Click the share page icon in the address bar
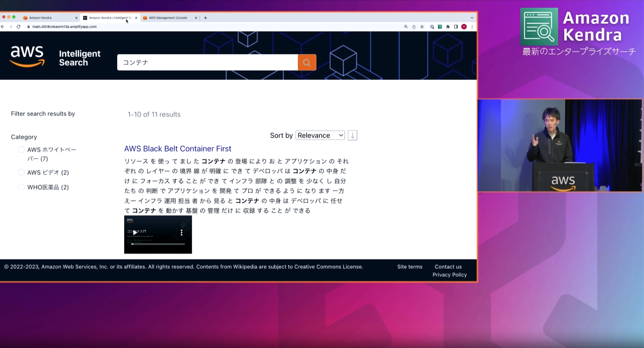Image resolution: width=644 pixels, height=348 pixels. 414,27
